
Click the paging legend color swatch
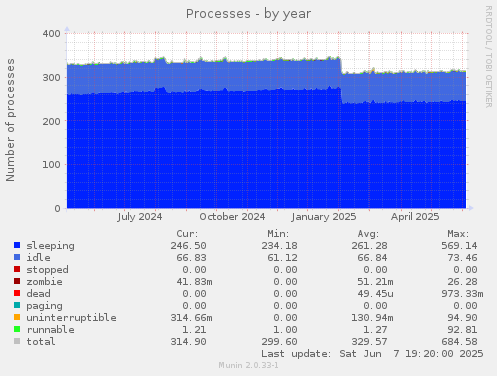(17, 305)
